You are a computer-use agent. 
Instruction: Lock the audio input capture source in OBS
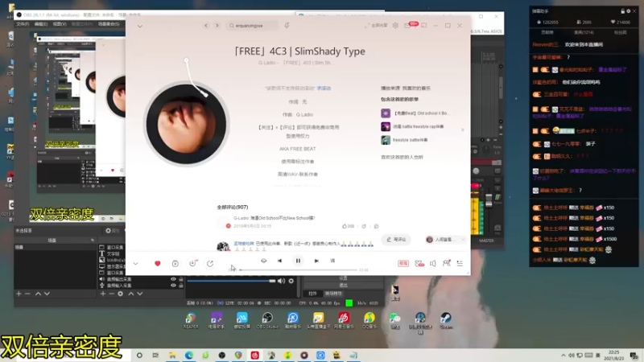click(x=180, y=286)
